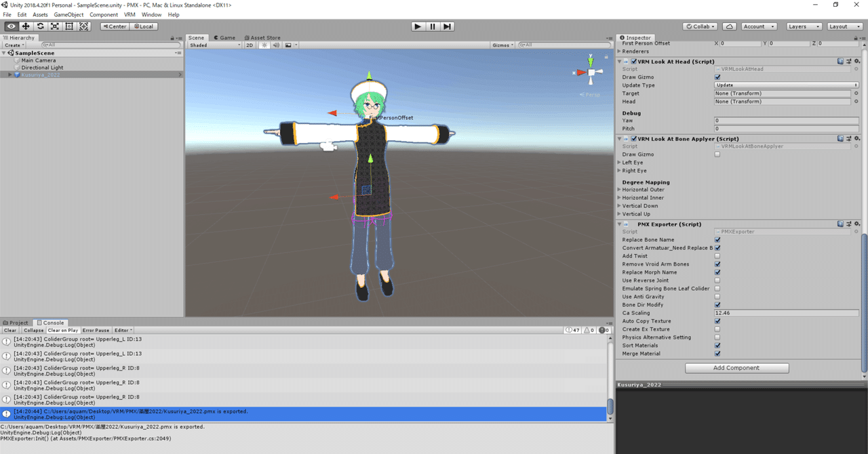Toggle scene lighting with the sun icon
This screenshot has width=868, height=454.
tap(264, 45)
